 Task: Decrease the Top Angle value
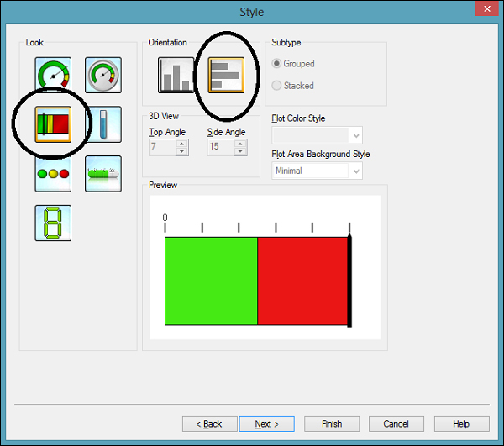coord(182,151)
